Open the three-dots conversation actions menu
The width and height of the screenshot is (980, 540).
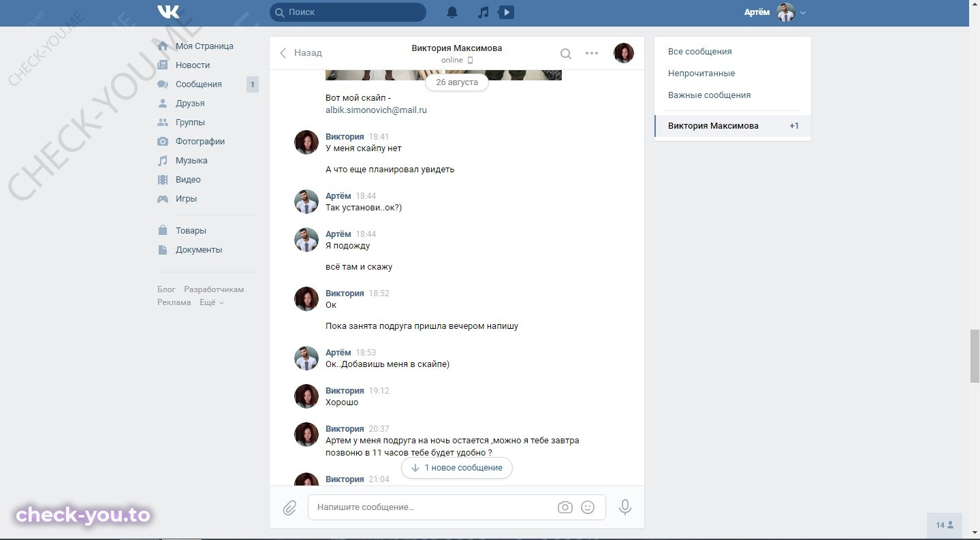[x=592, y=53]
